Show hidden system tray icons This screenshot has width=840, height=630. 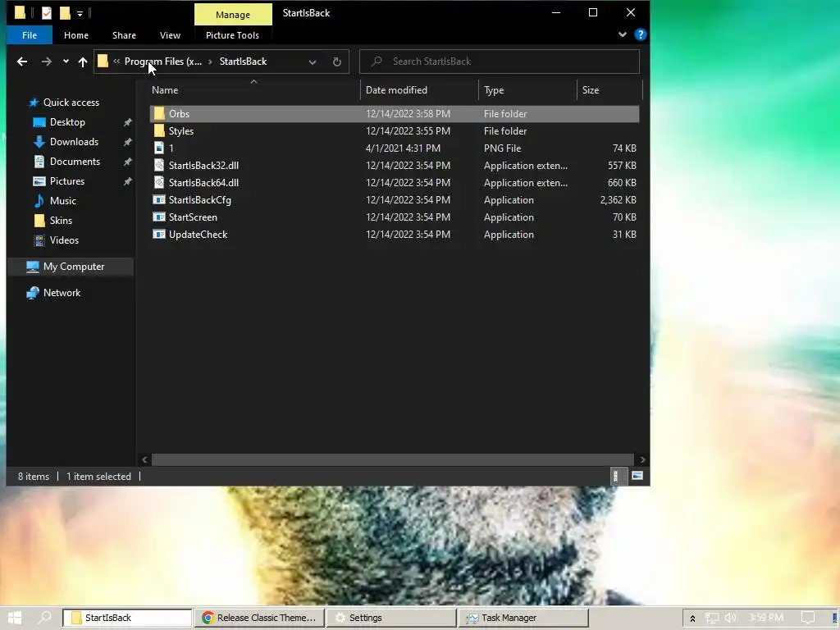coord(692,619)
